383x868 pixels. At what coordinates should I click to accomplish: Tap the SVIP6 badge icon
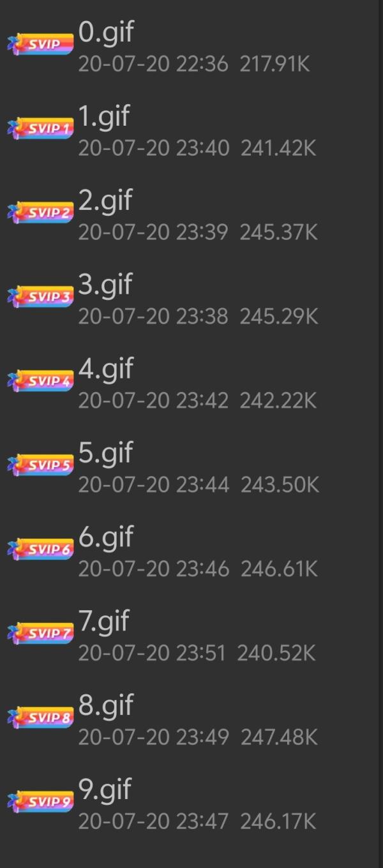point(41,550)
